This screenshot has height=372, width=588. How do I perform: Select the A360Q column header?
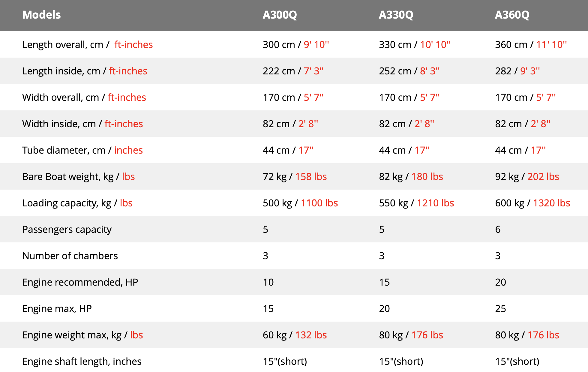(x=512, y=15)
